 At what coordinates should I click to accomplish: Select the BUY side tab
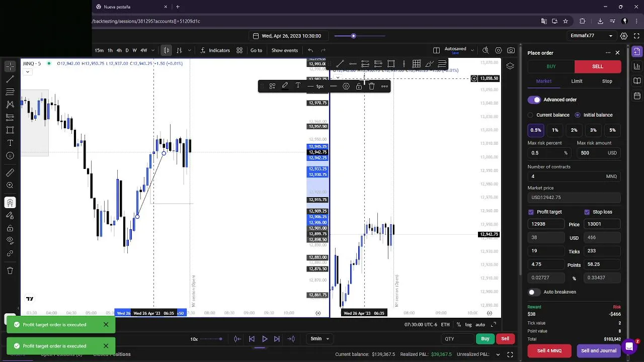pyautogui.click(x=551, y=66)
